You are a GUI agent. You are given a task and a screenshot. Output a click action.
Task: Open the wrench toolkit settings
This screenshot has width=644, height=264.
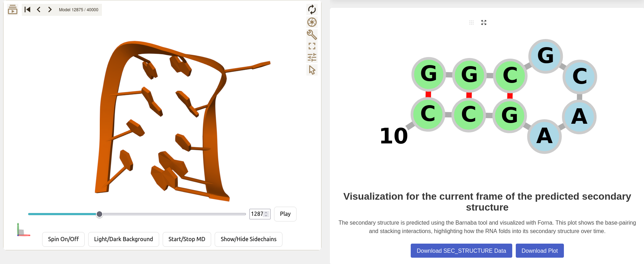pyautogui.click(x=312, y=35)
